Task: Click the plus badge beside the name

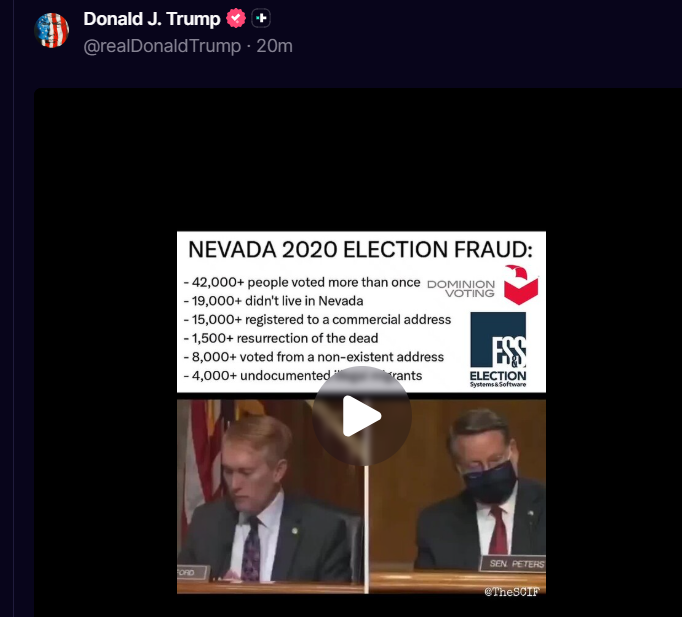Action: pos(261,18)
